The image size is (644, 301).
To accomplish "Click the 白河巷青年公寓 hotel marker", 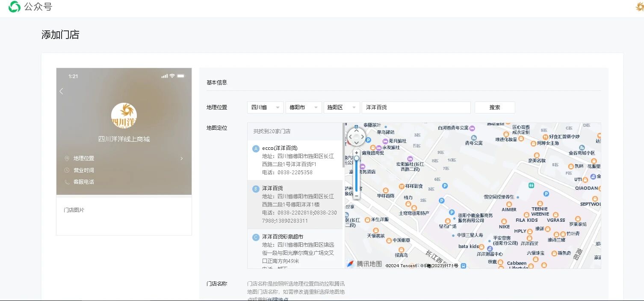I will 472,128.
